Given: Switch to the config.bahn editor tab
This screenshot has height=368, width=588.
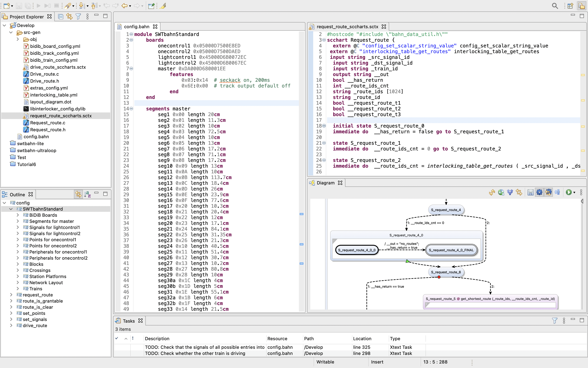Looking at the screenshot, I should click(x=137, y=27).
